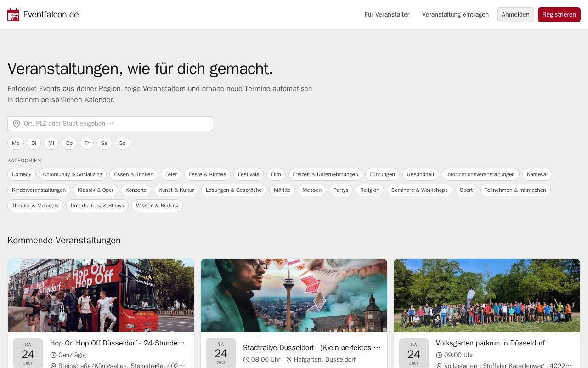588x368 pixels.
Task: Toggle the Di weekday filter
Action: click(x=34, y=143)
